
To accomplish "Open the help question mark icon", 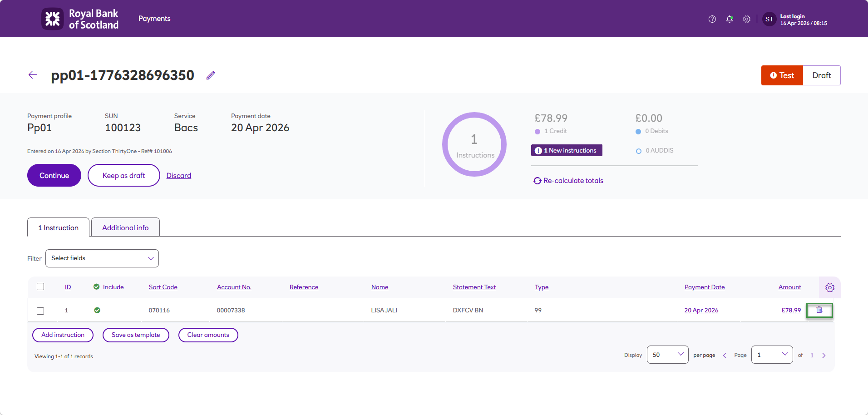I will point(712,19).
